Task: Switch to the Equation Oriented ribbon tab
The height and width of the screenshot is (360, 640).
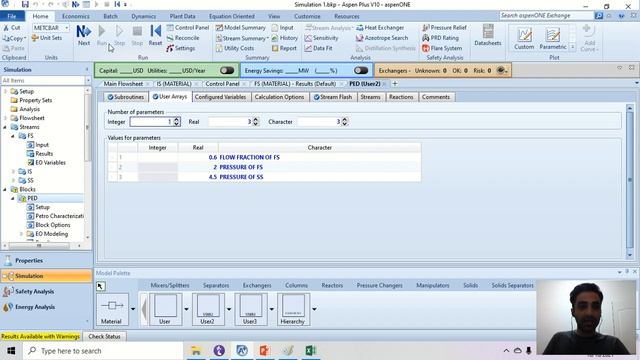Action: 231,16
